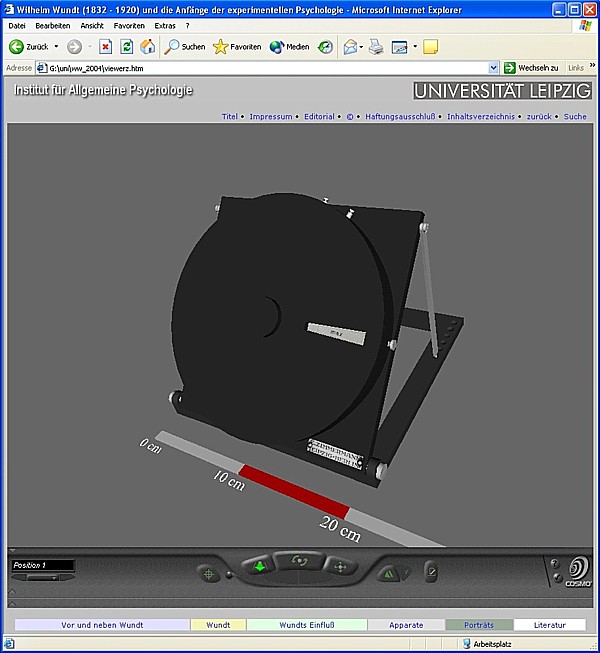
Task: Refresh the page with green arrows icon
Action: coord(127,47)
